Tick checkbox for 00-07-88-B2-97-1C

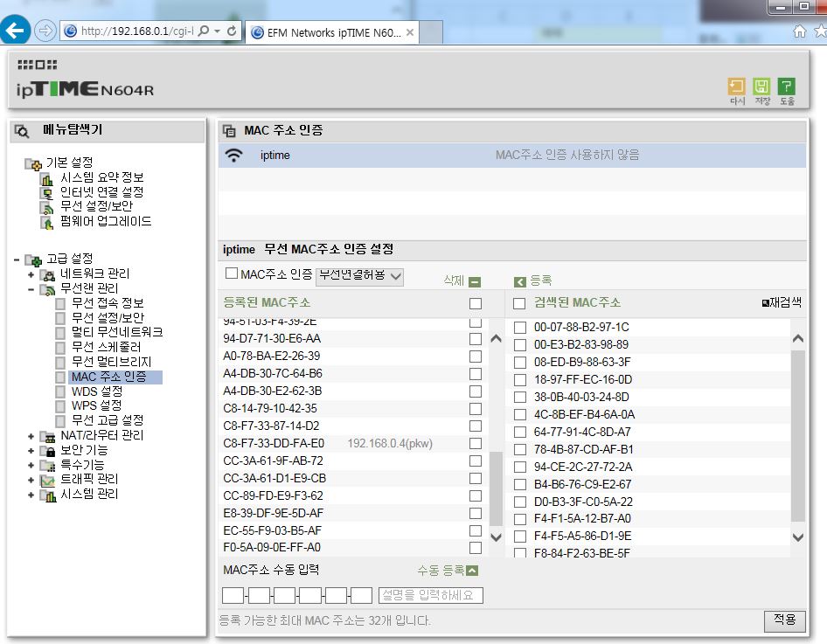(x=520, y=328)
